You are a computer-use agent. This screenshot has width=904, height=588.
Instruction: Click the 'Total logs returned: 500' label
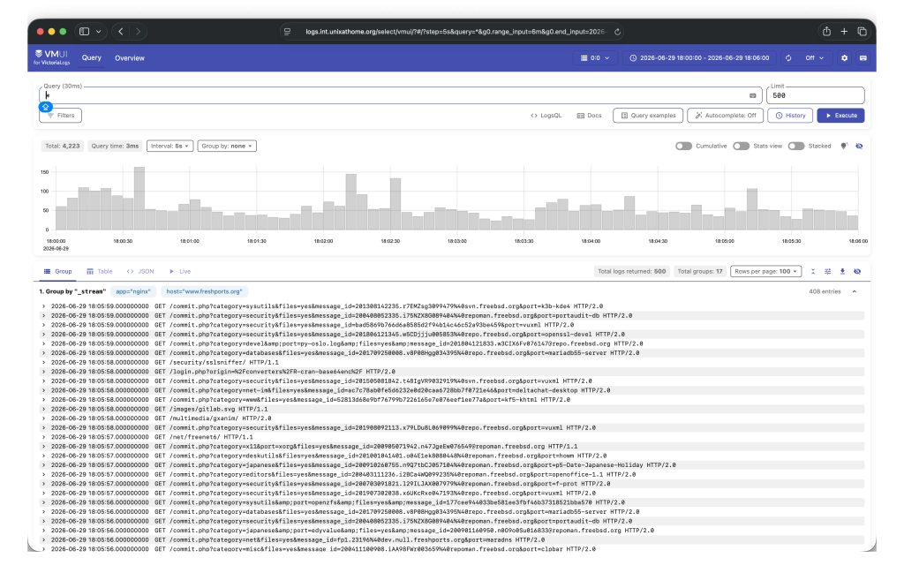[x=631, y=272]
